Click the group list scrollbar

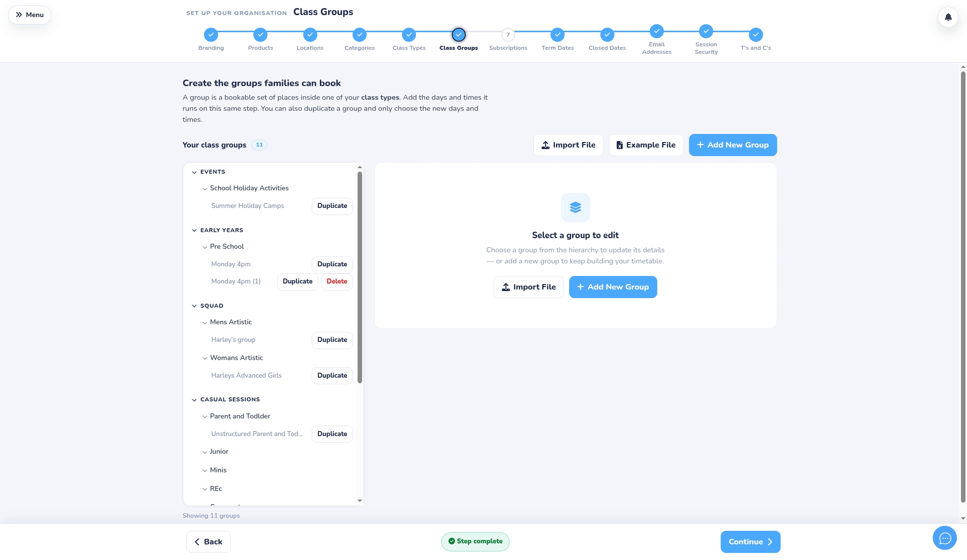(x=360, y=277)
